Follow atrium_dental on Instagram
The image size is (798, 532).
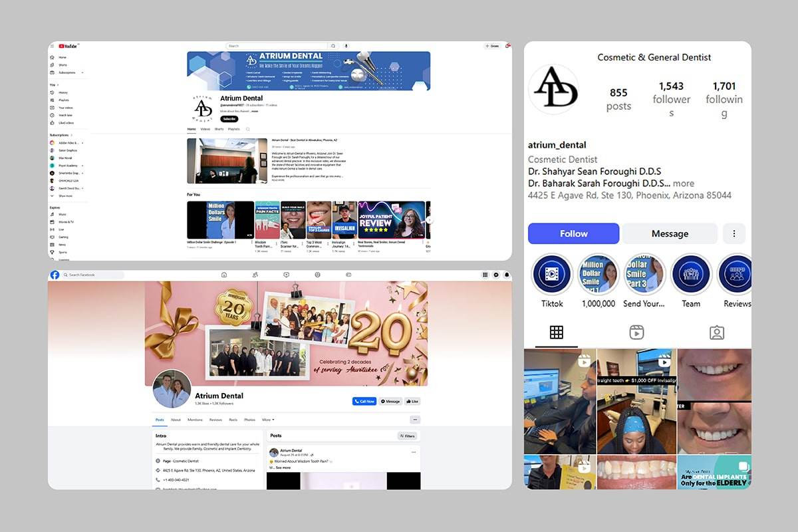click(573, 233)
